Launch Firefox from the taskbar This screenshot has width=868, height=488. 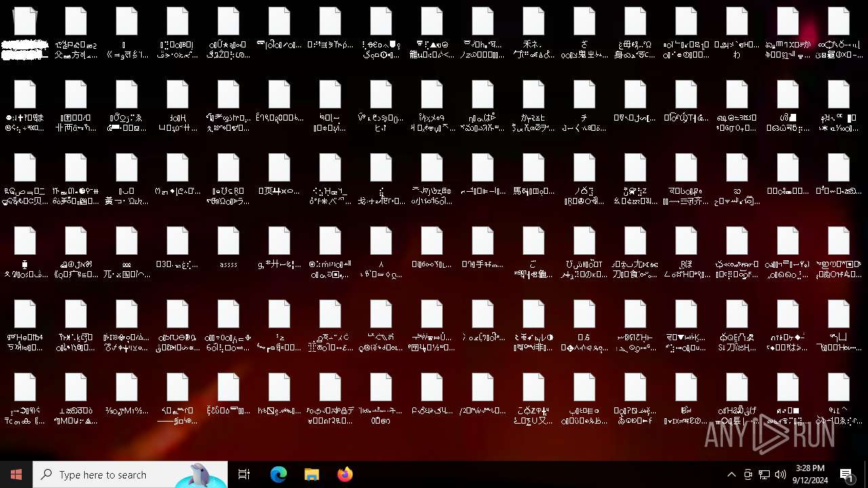click(344, 474)
